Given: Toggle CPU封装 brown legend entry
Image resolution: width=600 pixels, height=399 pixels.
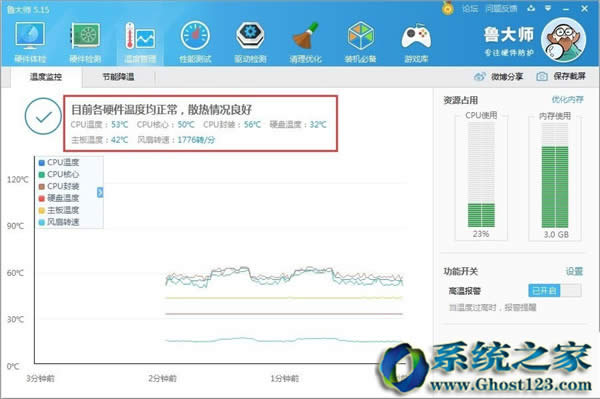Looking at the screenshot, I should click(x=59, y=186).
